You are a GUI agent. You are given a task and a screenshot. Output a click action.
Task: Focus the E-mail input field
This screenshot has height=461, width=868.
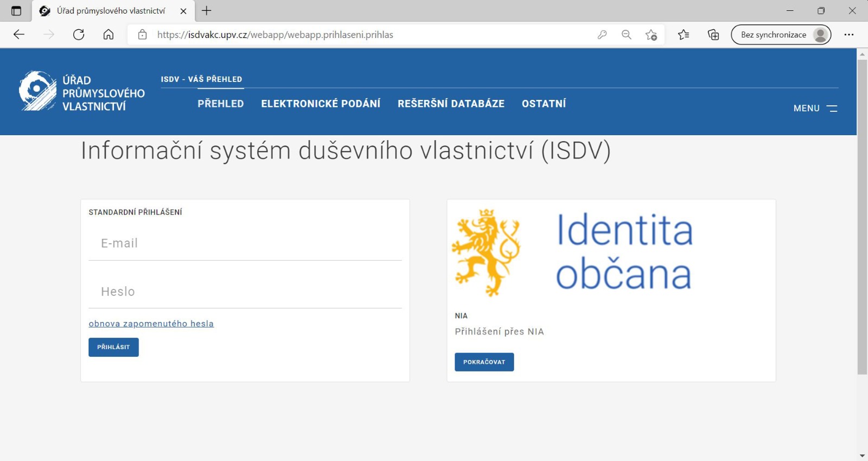click(x=245, y=244)
